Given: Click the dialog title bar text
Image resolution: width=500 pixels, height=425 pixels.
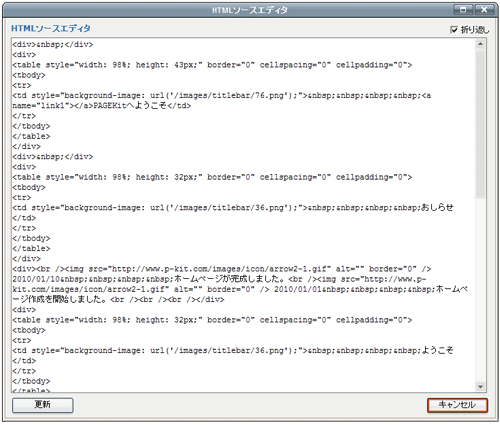Looking at the screenshot, I should [x=250, y=10].
